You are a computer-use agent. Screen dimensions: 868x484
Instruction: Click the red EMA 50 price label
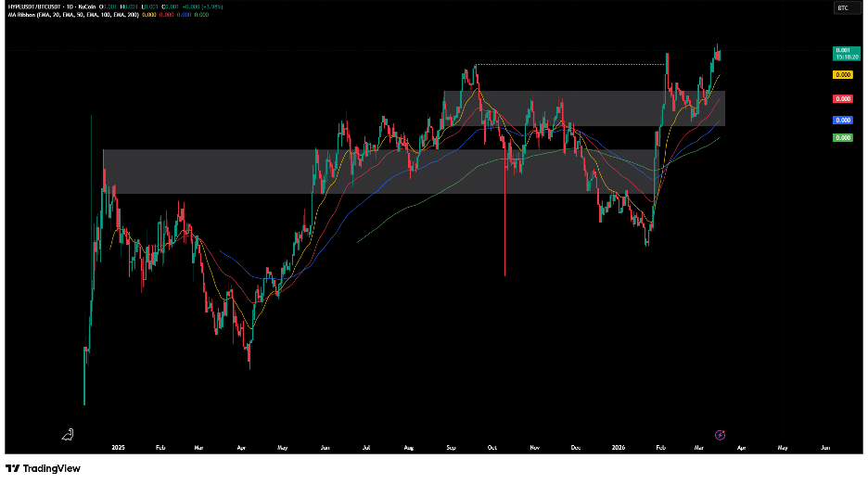pyautogui.click(x=843, y=98)
